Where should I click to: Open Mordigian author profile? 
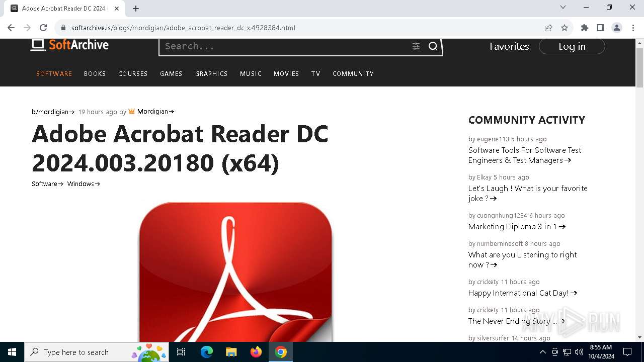coord(155,112)
